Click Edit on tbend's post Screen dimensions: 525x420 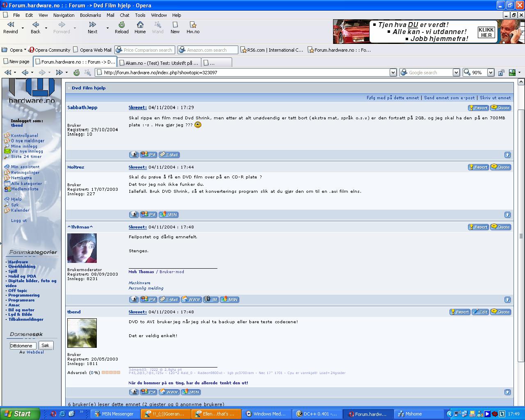480,312
